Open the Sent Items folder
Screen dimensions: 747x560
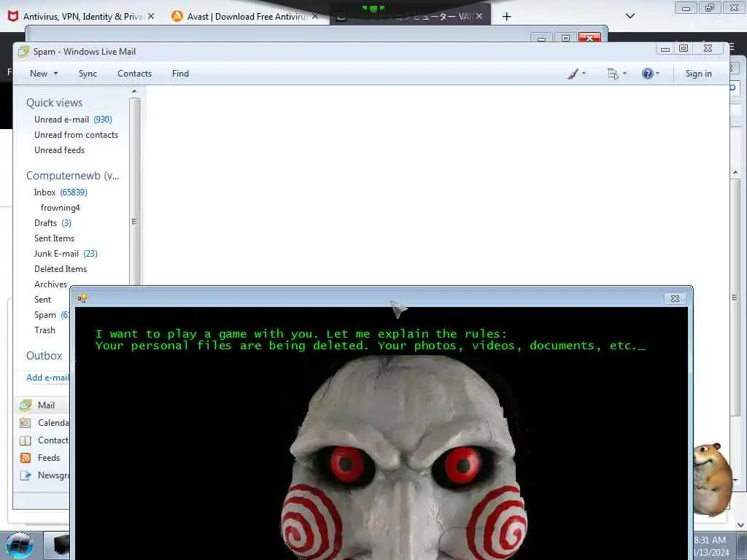[x=54, y=238]
